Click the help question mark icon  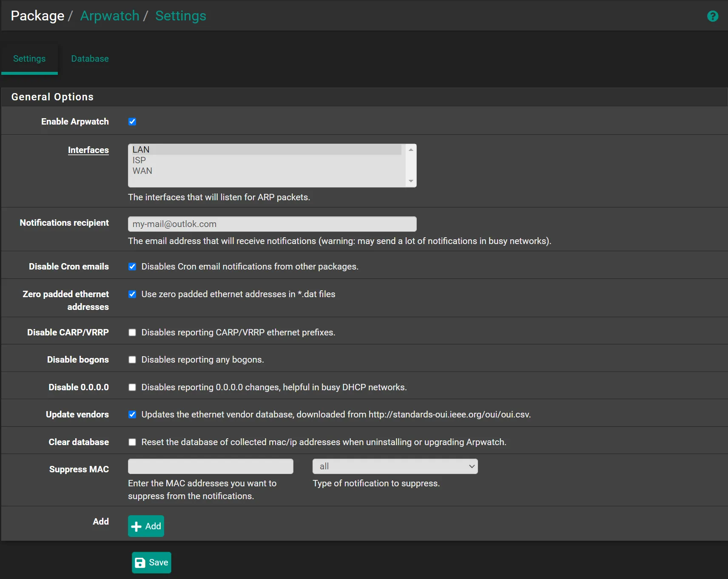pos(712,16)
